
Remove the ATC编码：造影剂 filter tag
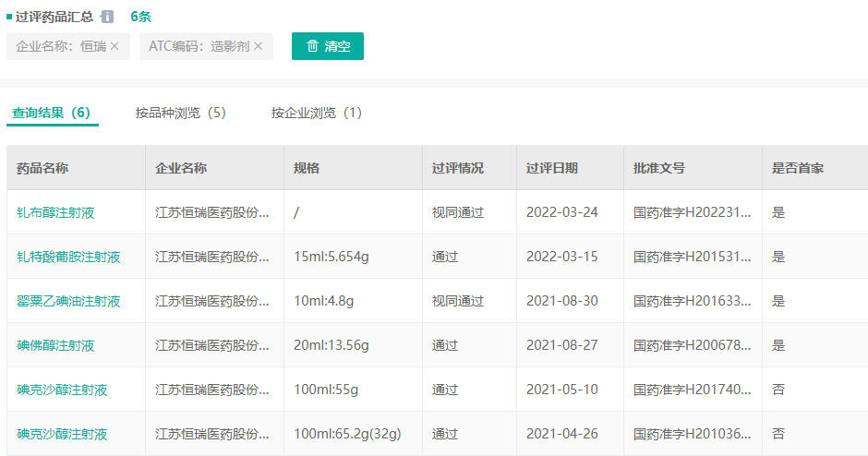258,46
